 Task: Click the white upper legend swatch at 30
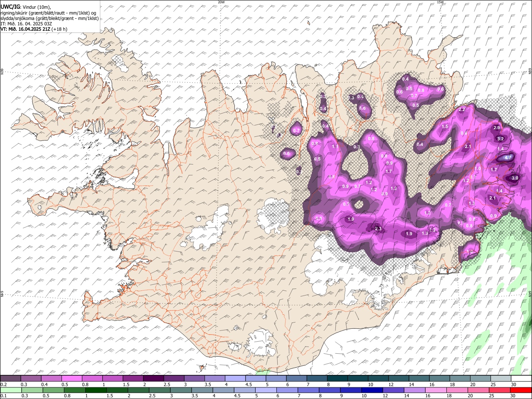pyautogui.click(x=521, y=379)
